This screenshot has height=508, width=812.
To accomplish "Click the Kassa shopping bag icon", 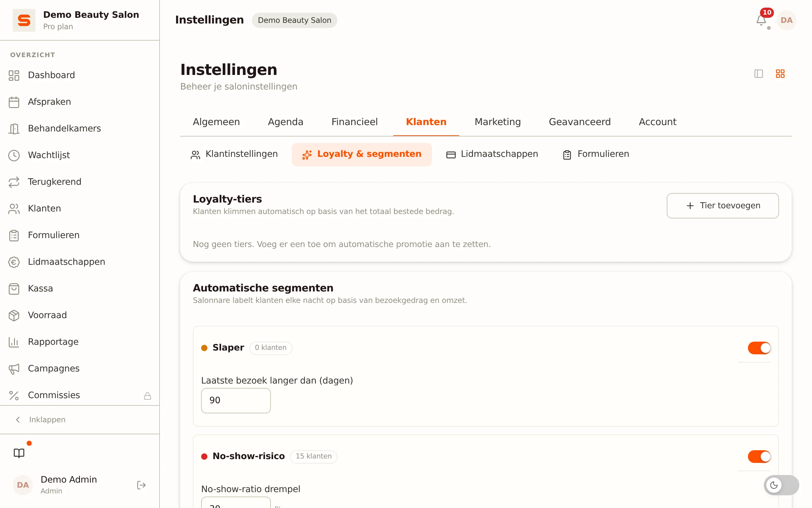I will click(x=14, y=289).
